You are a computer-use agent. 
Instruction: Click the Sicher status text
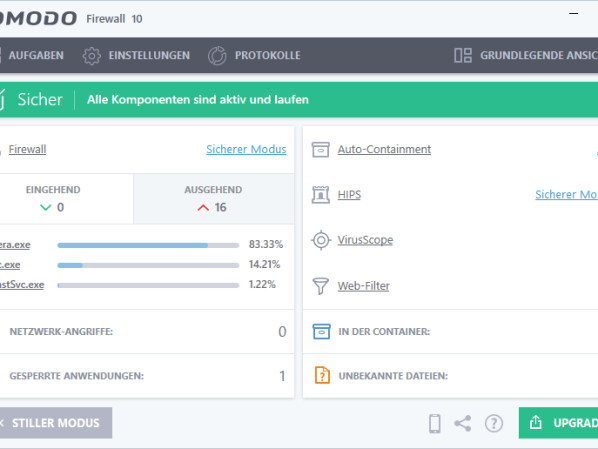point(40,100)
